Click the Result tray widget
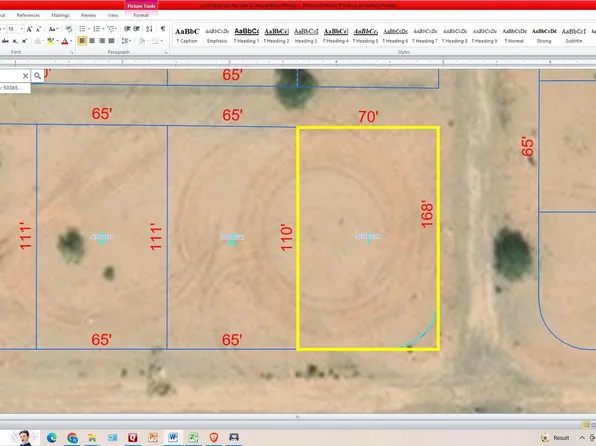Image resolution: width=596 pixels, height=446 pixels. (556, 438)
